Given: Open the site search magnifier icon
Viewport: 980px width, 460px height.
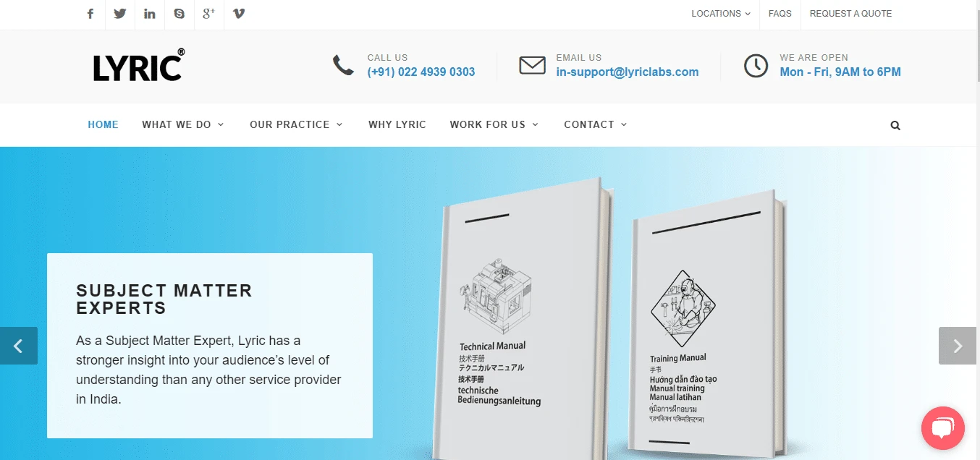Looking at the screenshot, I should click(x=895, y=125).
